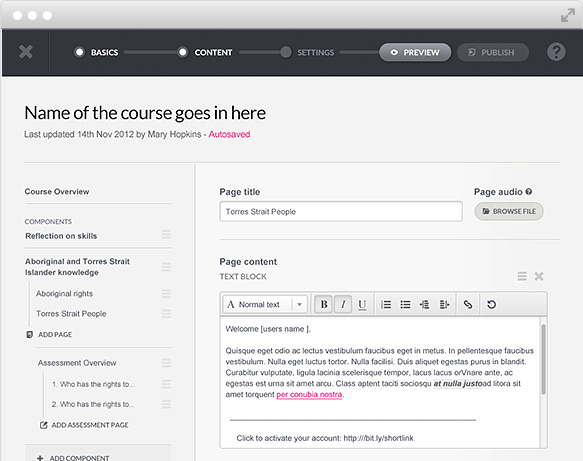583x461 pixels.
Task: Click the Preview button
Action: click(x=415, y=52)
